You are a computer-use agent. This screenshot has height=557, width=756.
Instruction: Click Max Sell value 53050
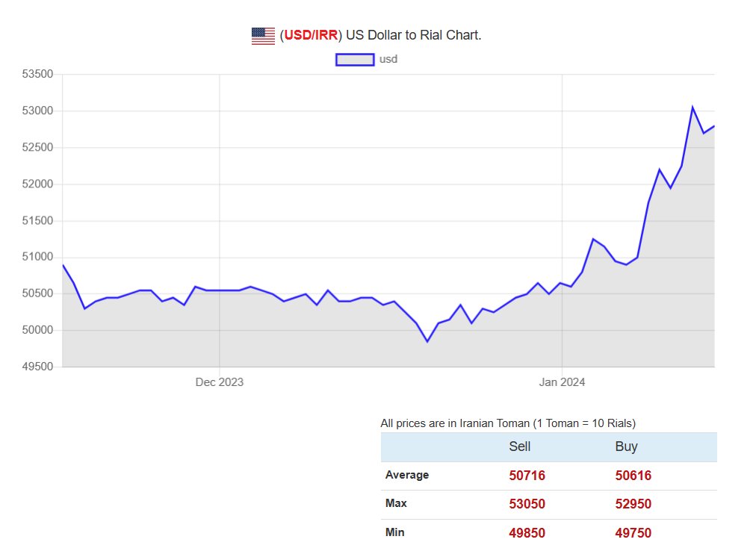coord(527,504)
